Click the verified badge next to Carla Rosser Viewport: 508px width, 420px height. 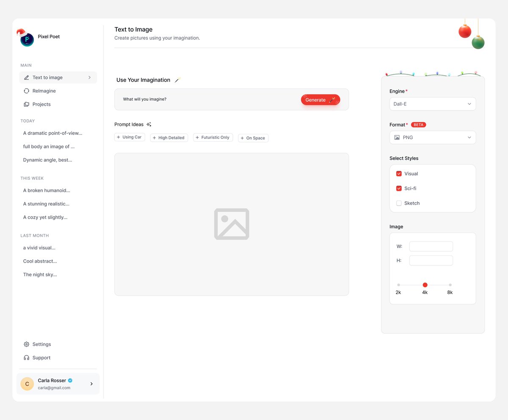69,380
